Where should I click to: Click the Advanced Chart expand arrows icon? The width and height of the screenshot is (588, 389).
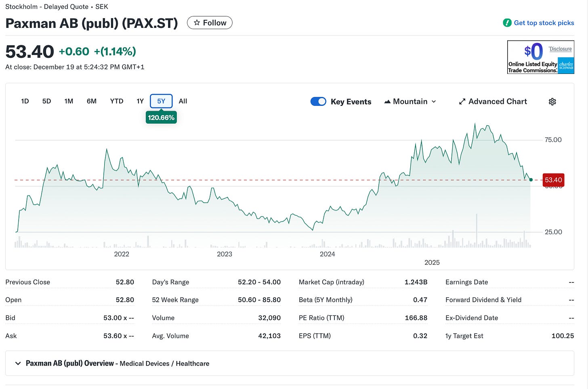pyautogui.click(x=462, y=101)
